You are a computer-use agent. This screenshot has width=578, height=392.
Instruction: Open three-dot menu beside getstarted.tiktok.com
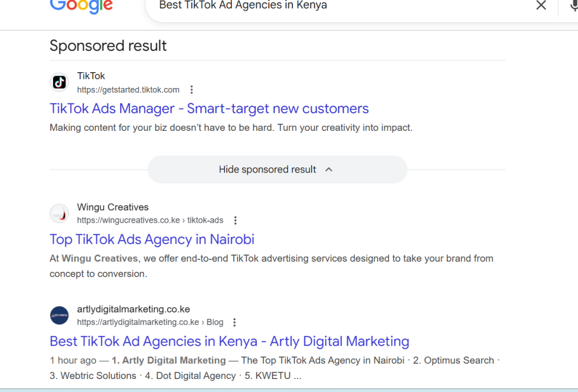click(x=192, y=90)
